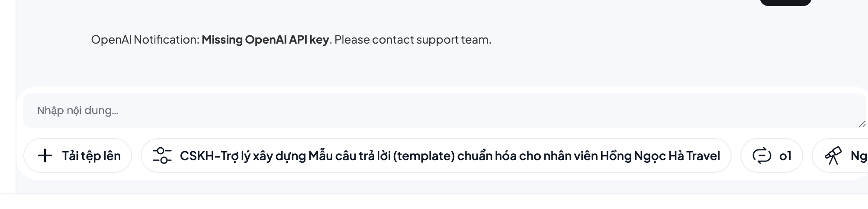Viewport: 868px width, 209px height.
Task: Click the white composer panel below the buttons
Action: [433, 176]
